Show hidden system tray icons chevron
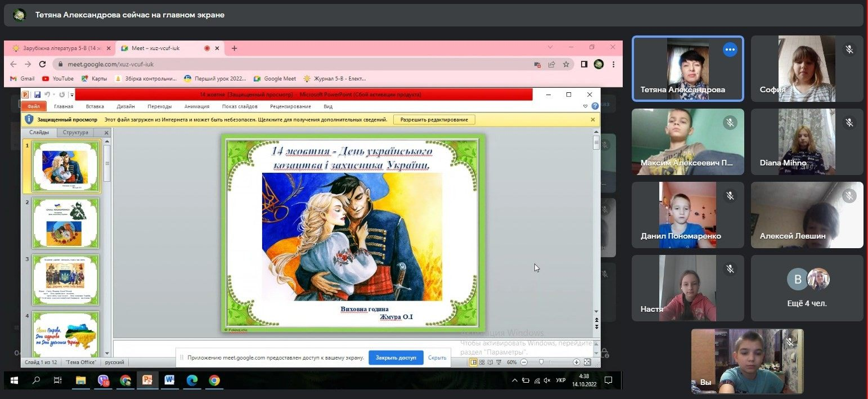Image resolution: width=868 pixels, height=399 pixels. click(x=515, y=380)
